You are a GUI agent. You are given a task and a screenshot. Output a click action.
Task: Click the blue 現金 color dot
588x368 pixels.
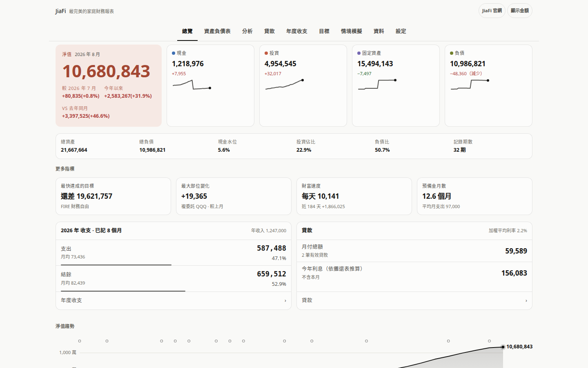(x=174, y=53)
